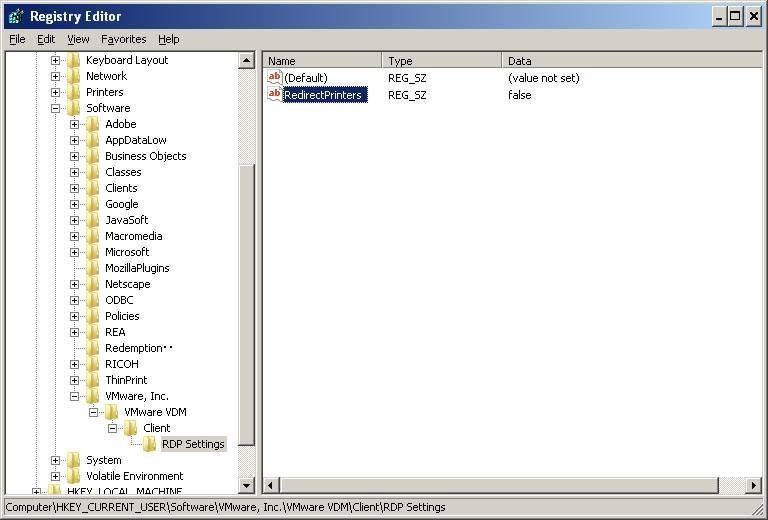768x520 pixels.
Task: Click the Microsoft folder icon
Action: click(93, 252)
